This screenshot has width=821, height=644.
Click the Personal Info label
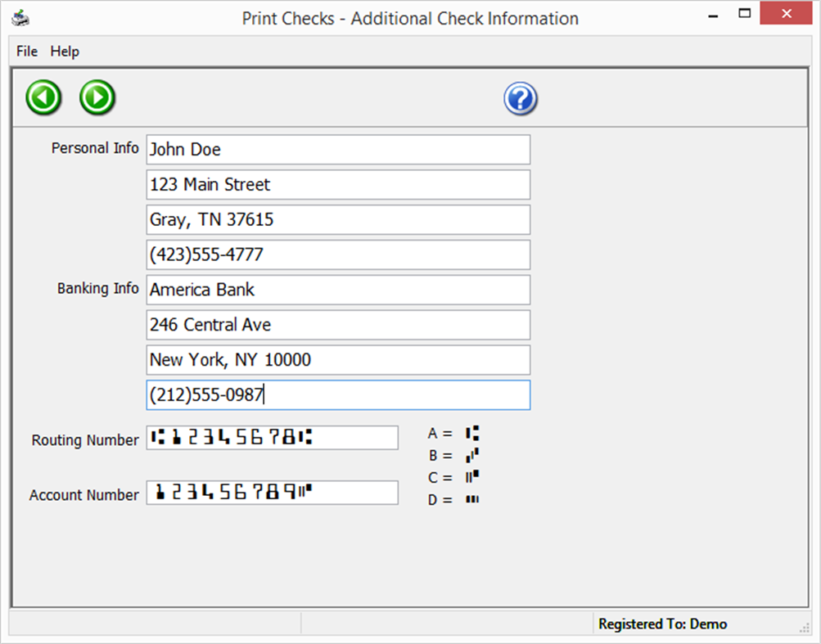pos(95,148)
